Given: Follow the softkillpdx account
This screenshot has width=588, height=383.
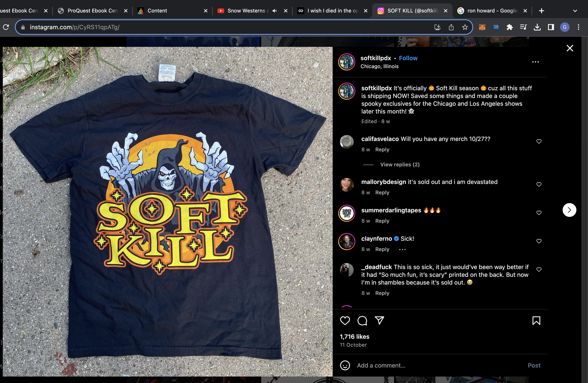Looking at the screenshot, I should (x=408, y=58).
